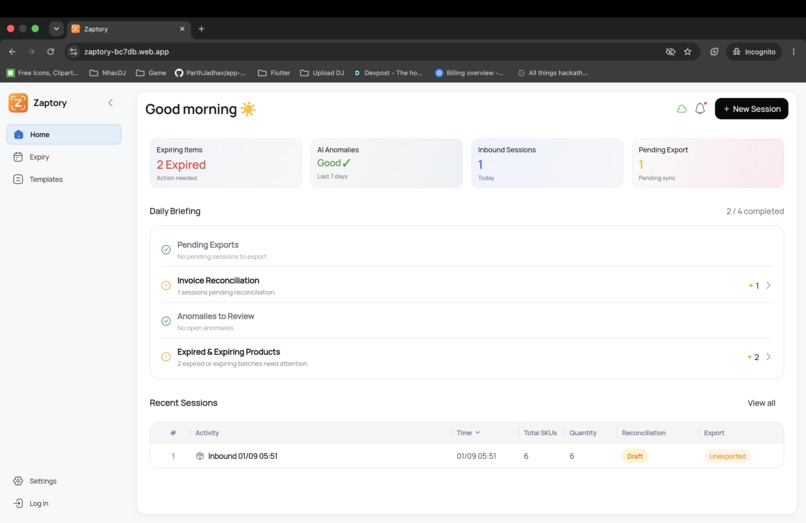Expand Expired & Expiring Products chevron

click(768, 356)
